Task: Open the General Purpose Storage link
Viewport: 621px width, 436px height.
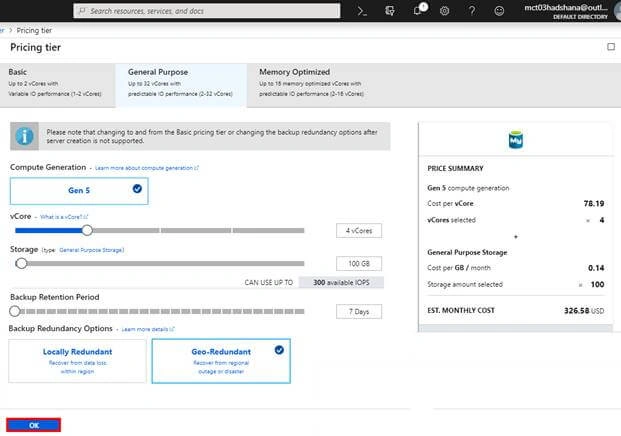Action: point(91,250)
